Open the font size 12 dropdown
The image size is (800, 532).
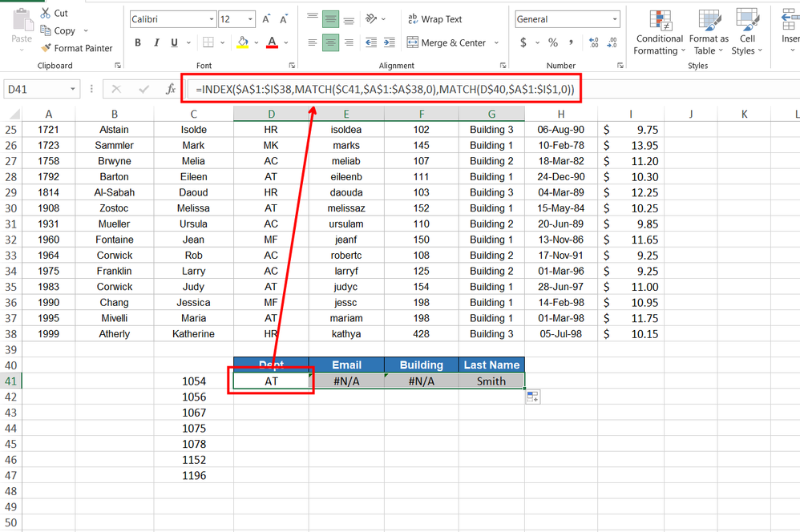coord(250,19)
